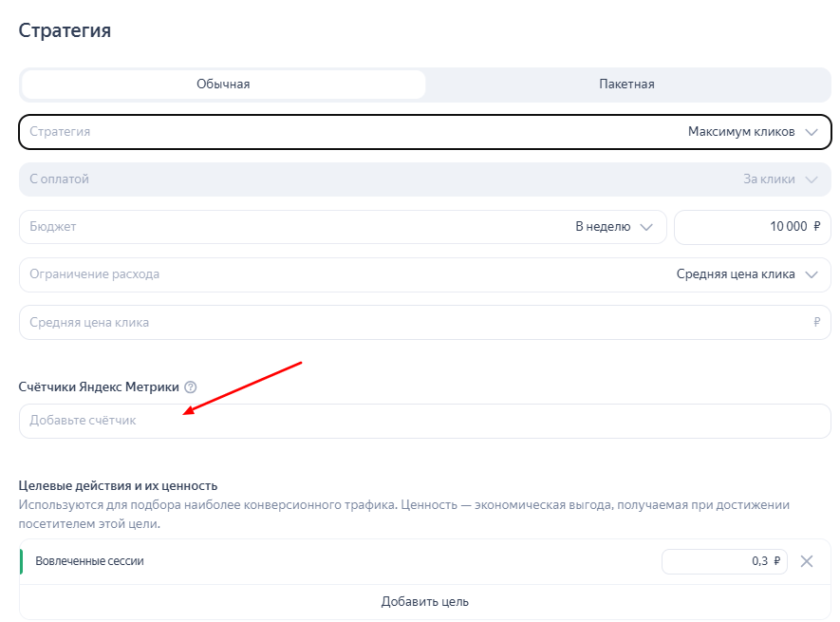Focus the Средняя цена клика input field

coord(425,322)
